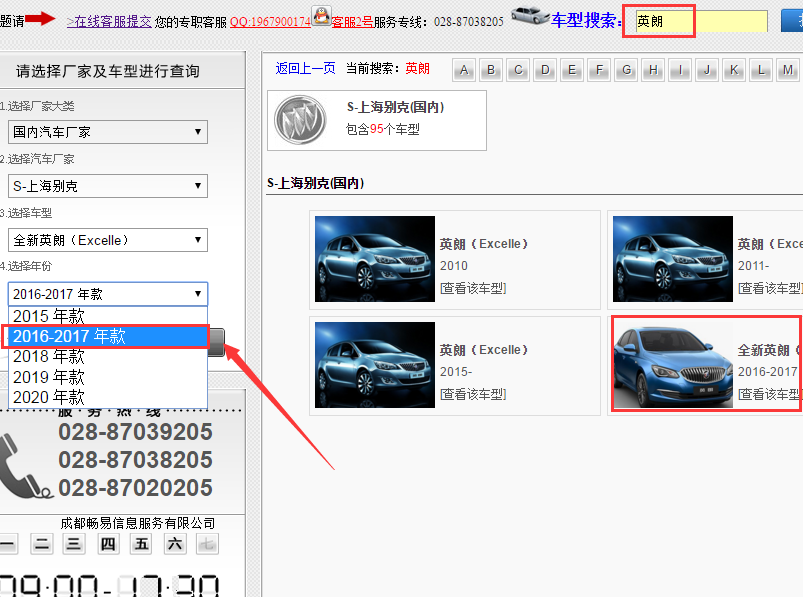This screenshot has width=803, height=597.
Task: Go back via 返回上一页 link
Action: [x=305, y=68]
